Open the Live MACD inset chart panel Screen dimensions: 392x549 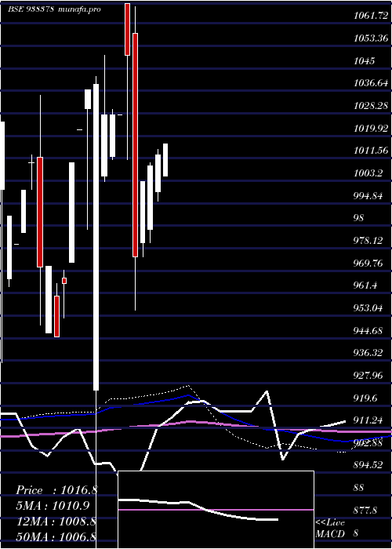(216, 510)
